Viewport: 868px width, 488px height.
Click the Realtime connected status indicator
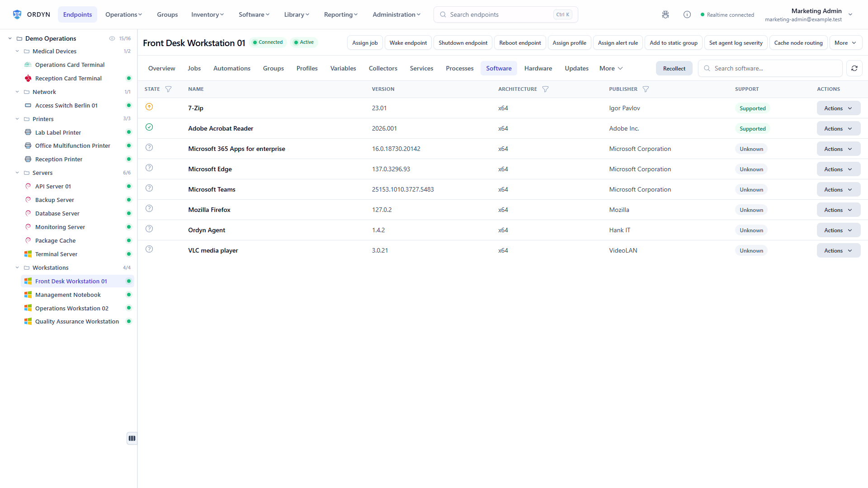[x=727, y=14]
